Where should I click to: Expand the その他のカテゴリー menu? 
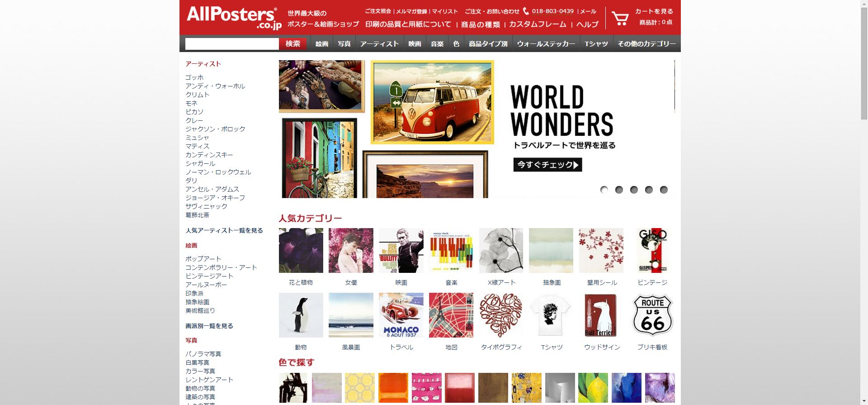(646, 44)
